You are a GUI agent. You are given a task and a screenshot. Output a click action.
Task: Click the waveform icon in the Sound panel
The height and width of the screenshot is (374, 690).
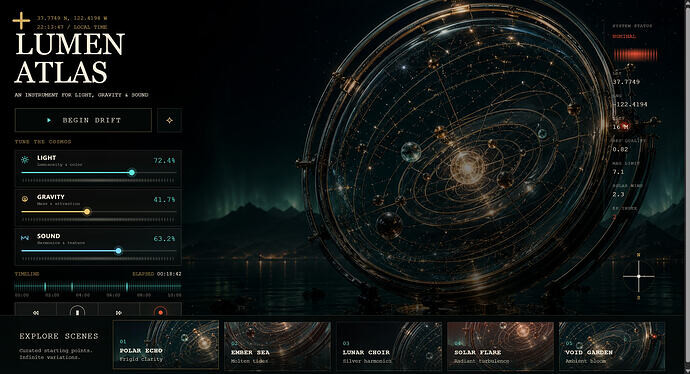(25, 238)
